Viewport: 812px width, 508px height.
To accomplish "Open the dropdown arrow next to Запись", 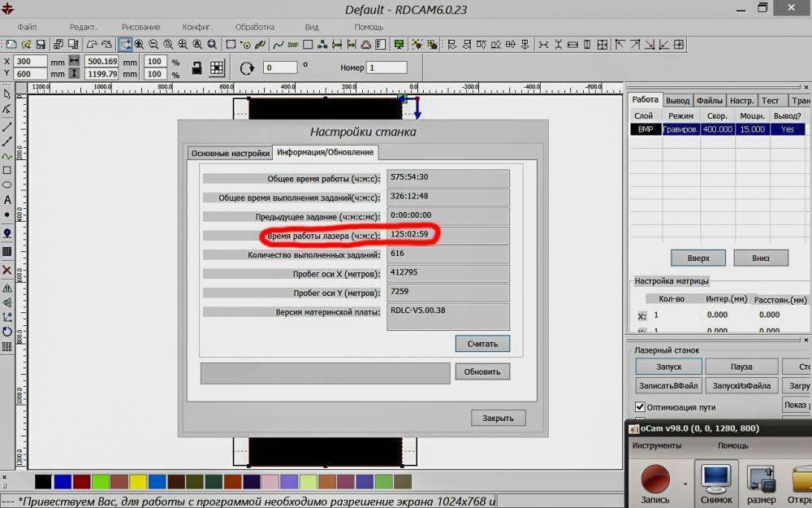I will point(685,483).
